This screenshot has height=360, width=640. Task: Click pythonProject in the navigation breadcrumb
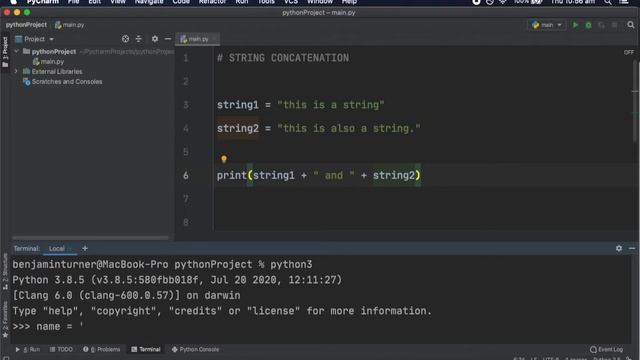point(26,25)
